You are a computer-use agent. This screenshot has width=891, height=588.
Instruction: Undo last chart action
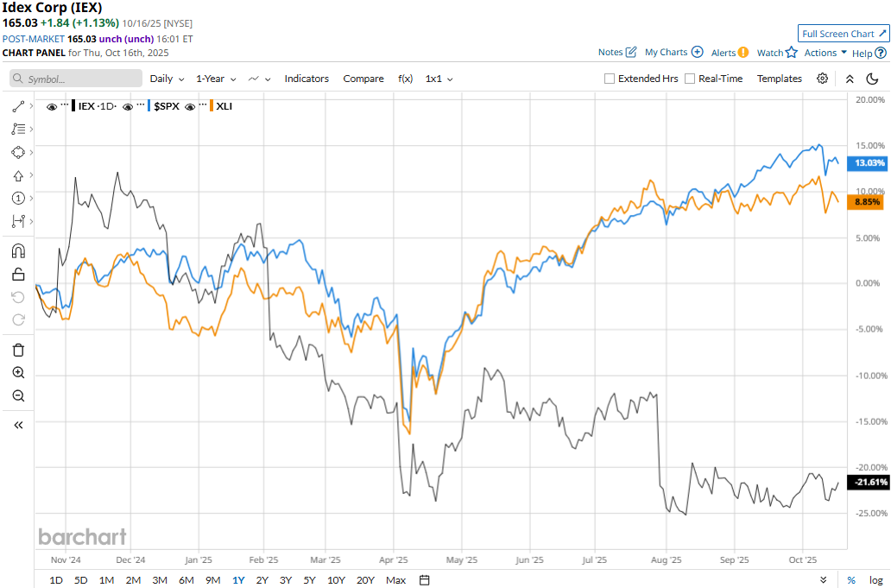tap(18, 297)
